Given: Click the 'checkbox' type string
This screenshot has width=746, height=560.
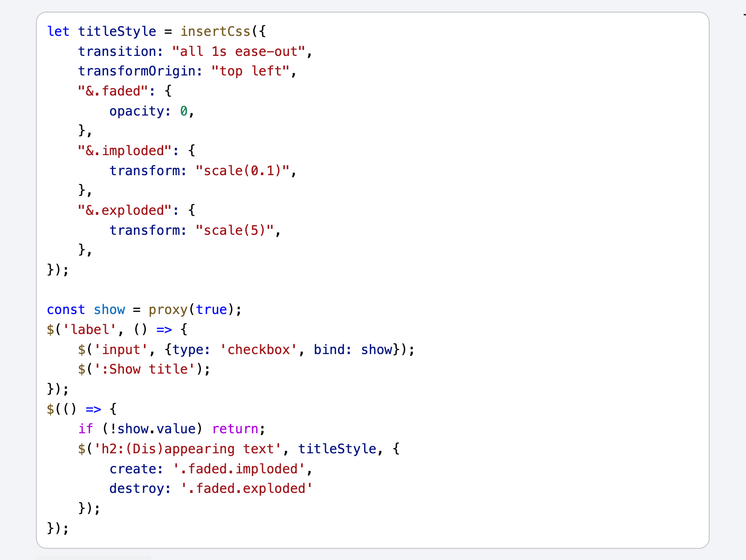Looking at the screenshot, I should click(x=258, y=349).
